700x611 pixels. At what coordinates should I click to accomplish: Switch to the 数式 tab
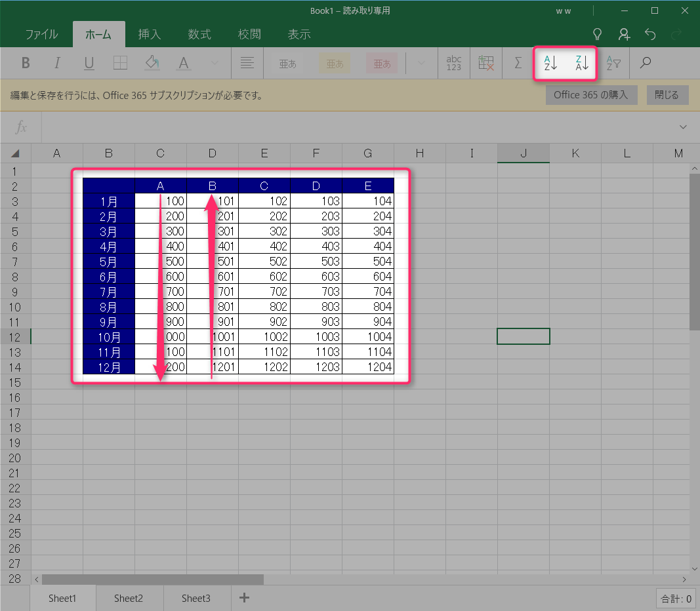199,34
